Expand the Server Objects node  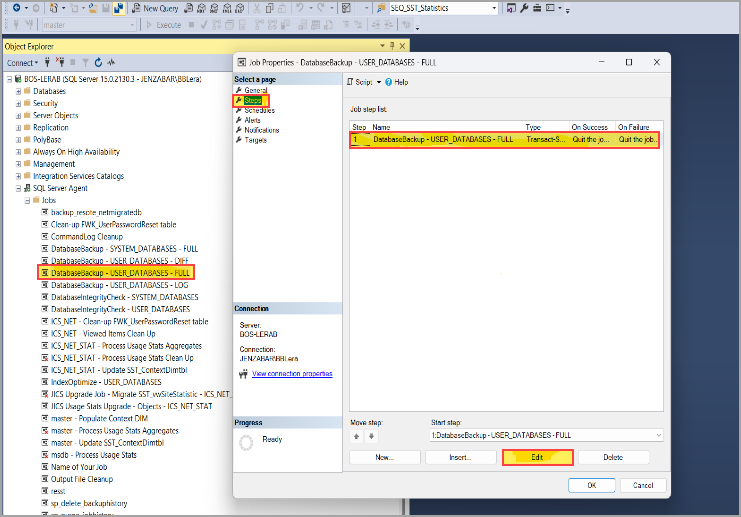pyautogui.click(x=18, y=116)
